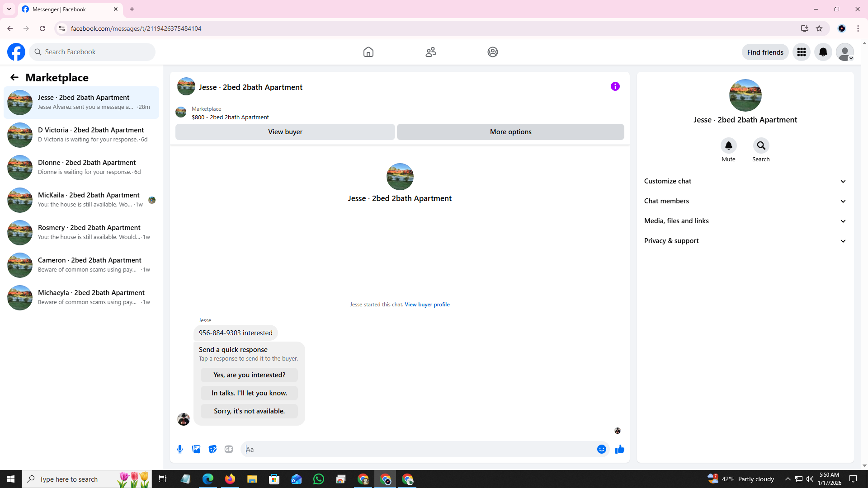Image resolution: width=868 pixels, height=488 pixels.
Task: Click the message input field
Action: tap(418, 449)
